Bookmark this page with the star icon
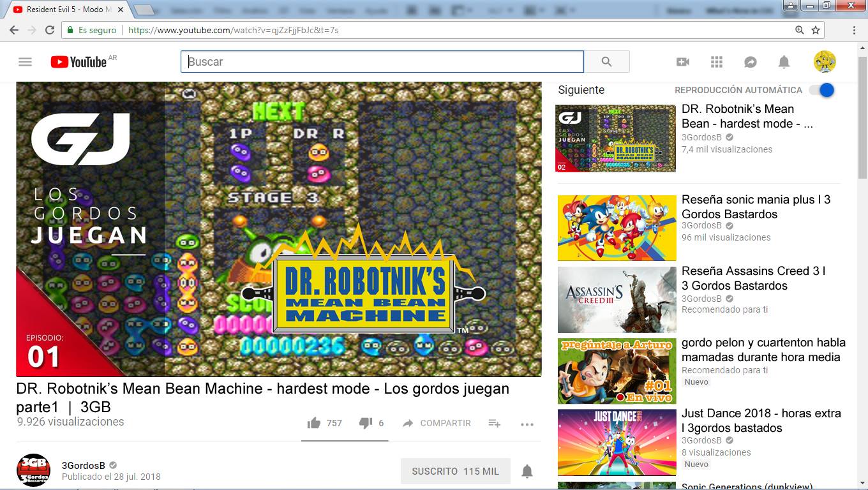Viewport: 868px width, 490px height. (816, 30)
